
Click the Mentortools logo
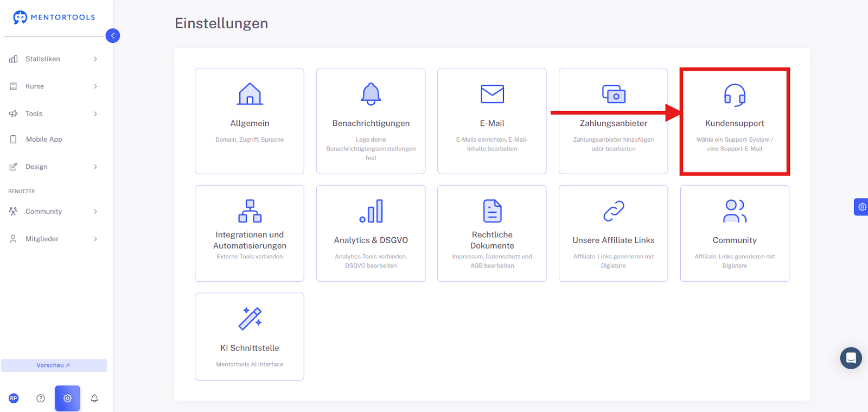[x=54, y=17]
